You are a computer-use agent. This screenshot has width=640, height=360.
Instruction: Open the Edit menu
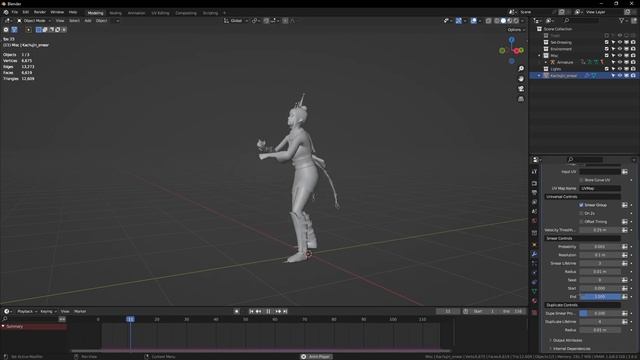26,12
